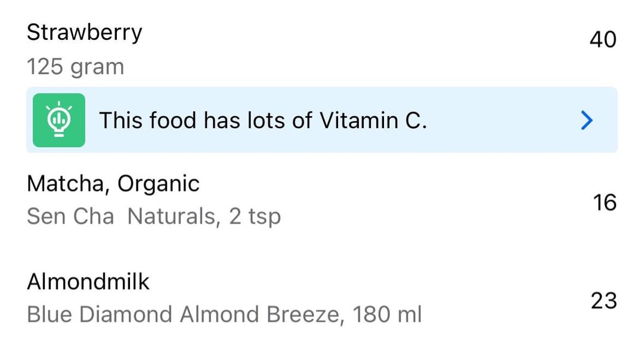Select the 125 gram serving text
Viewport: 644px width, 348px height.
tap(76, 67)
